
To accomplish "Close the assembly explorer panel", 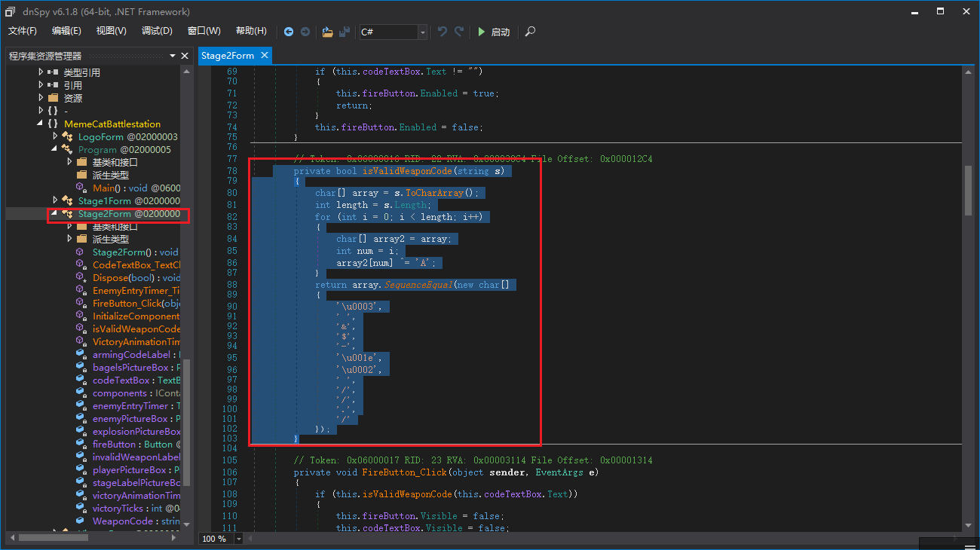I will [185, 56].
